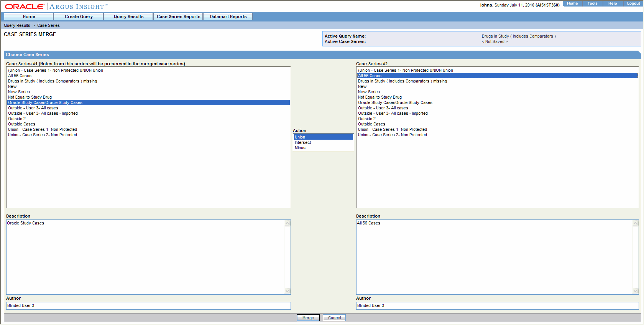Viewport: 644px width, 325px height.
Task: Select 'Oracle Study Cases' in Case Series #1
Action: point(148,102)
